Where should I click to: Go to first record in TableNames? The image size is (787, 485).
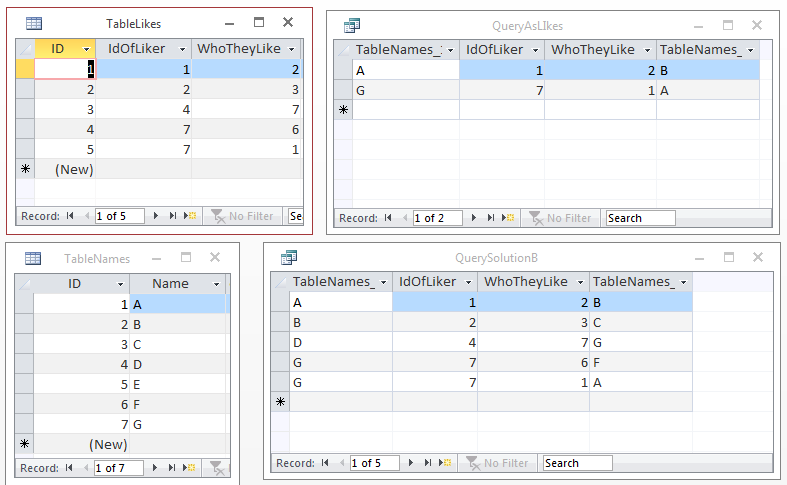coord(69,468)
